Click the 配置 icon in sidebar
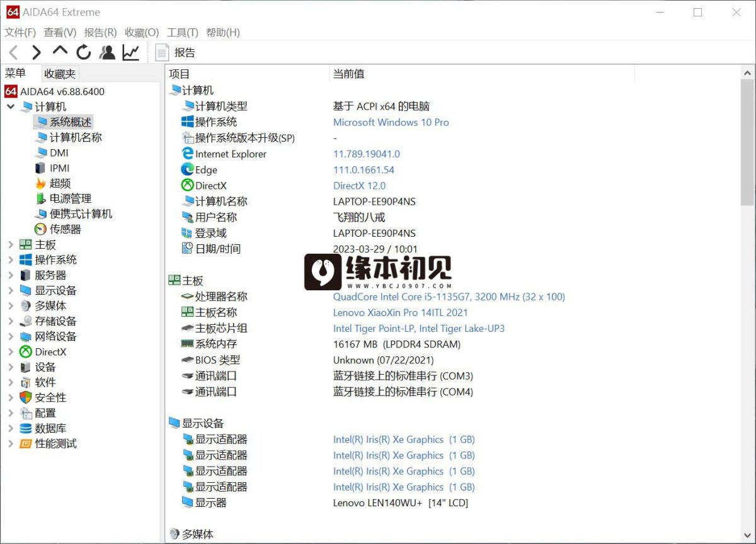This screenshot has height=544, width=756. (x=25, y=413)
